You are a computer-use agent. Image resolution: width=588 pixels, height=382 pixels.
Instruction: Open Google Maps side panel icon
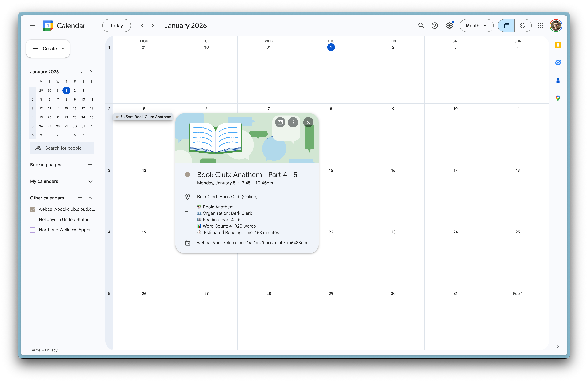point(558,98)
